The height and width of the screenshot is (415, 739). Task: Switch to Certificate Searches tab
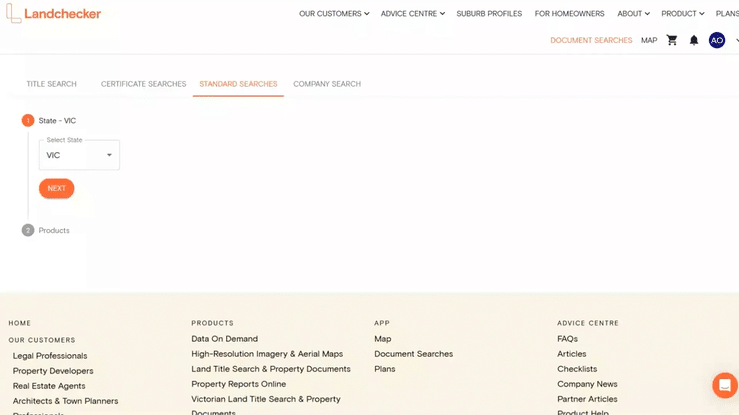143,84
